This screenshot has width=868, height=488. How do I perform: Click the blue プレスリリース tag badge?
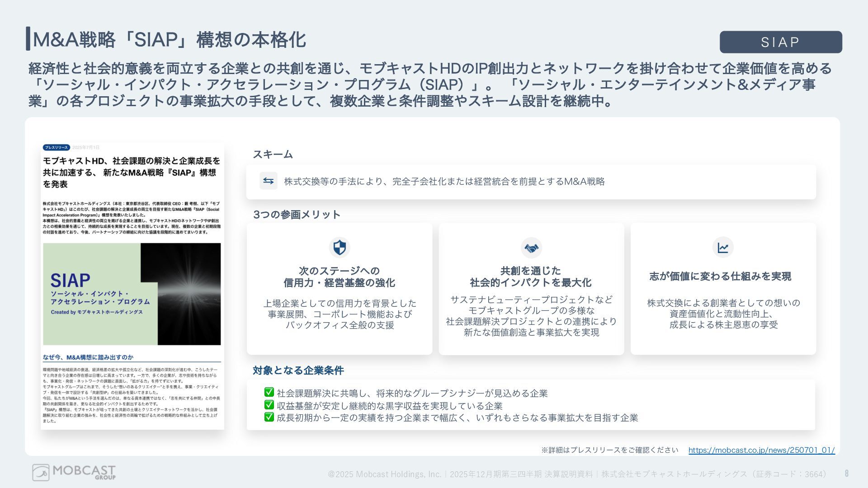tap(57, 148)
